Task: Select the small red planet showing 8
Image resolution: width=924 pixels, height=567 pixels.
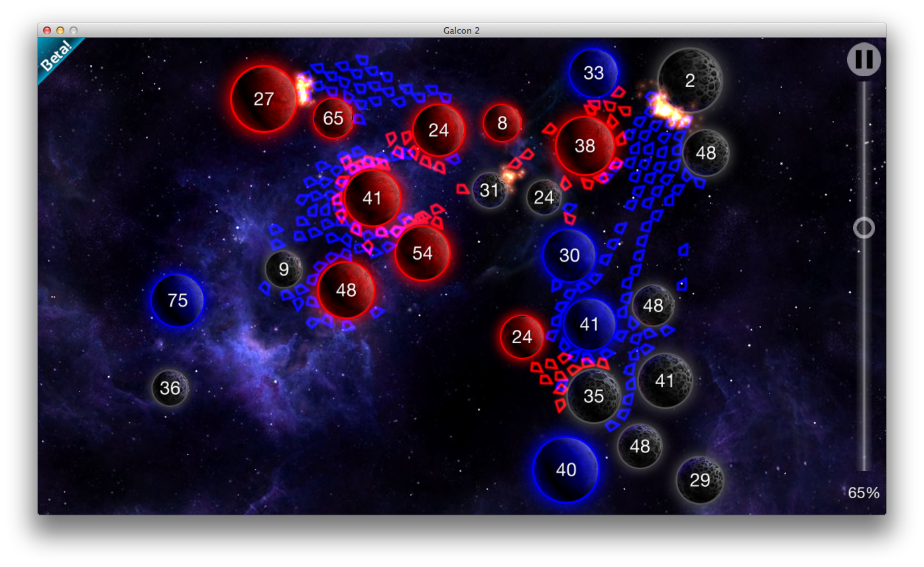Action: [x=502, y=123]
